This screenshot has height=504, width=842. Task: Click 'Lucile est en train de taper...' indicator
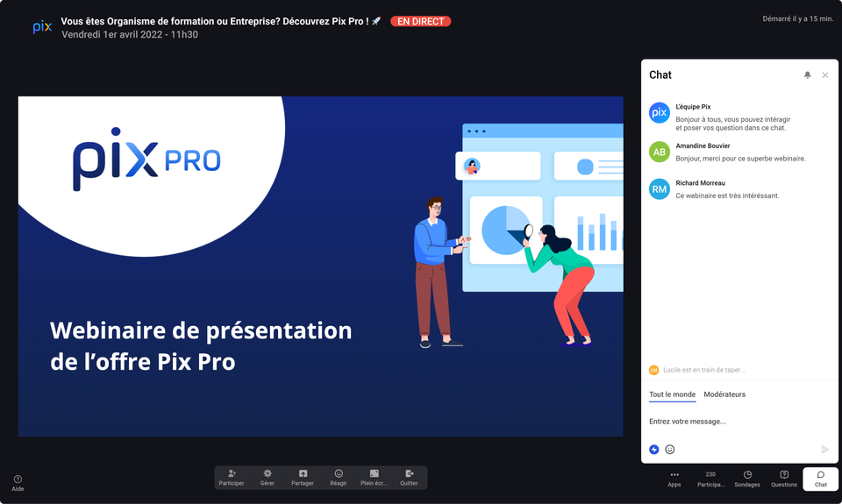703,370
